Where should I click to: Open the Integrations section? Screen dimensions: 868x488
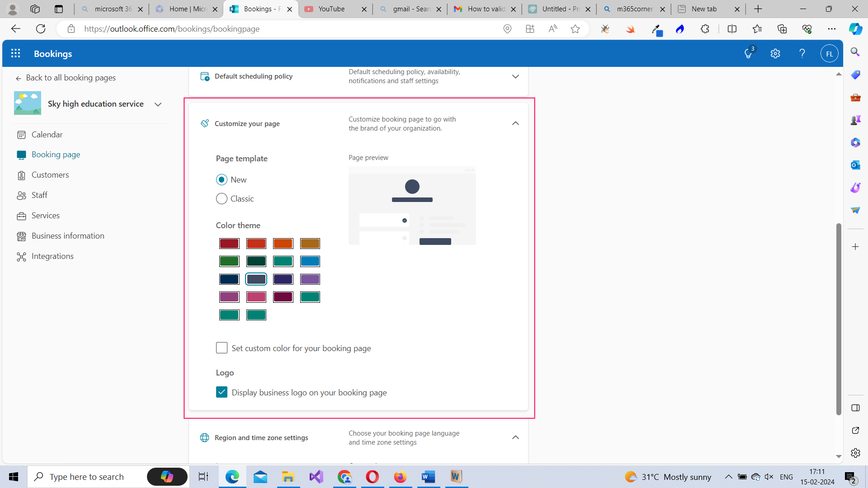point(52,256)
